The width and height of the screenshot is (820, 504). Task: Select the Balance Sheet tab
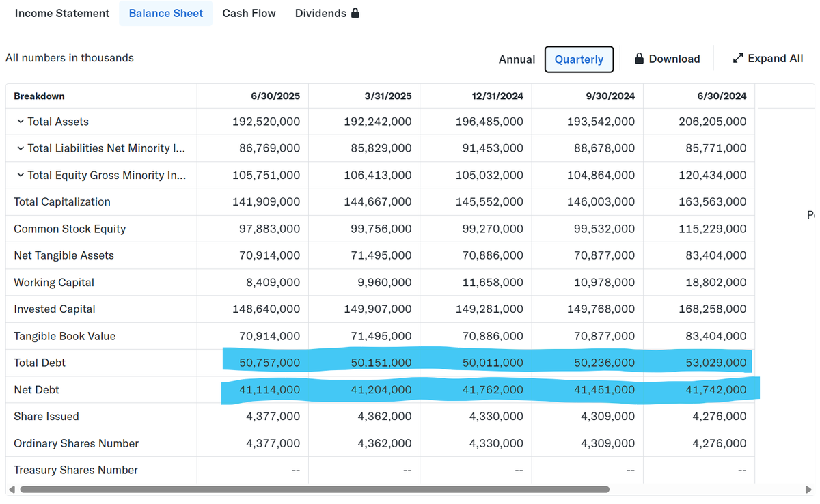pyautogui.click(x=166, y=13)
